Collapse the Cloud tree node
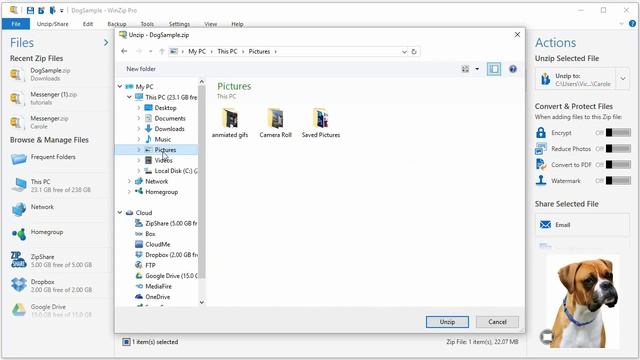Screen dimensions: 640x360 pyautogui.click(x=120, y=213)
